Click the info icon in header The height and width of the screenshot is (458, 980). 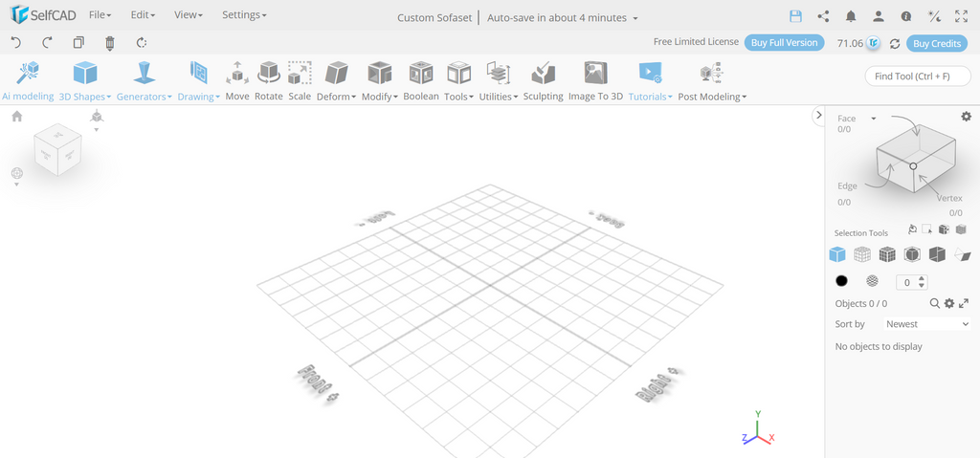(906, 16)
